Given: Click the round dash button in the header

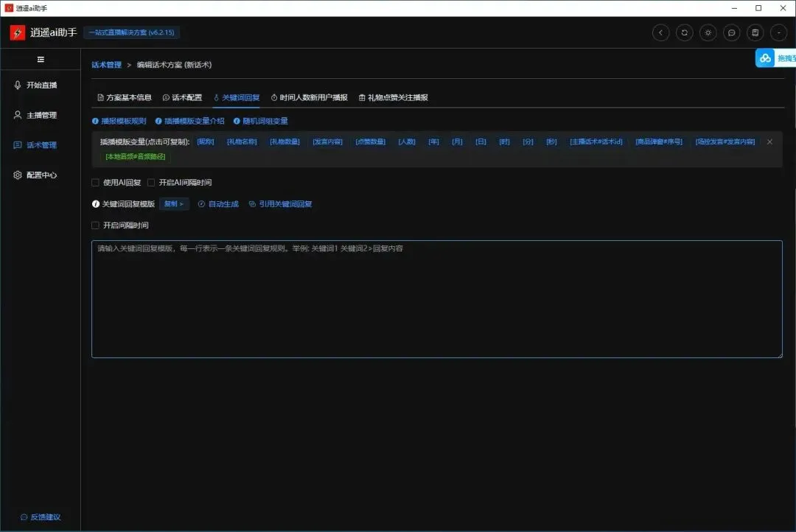Looking at the screenshot, I should coord(779,32).
